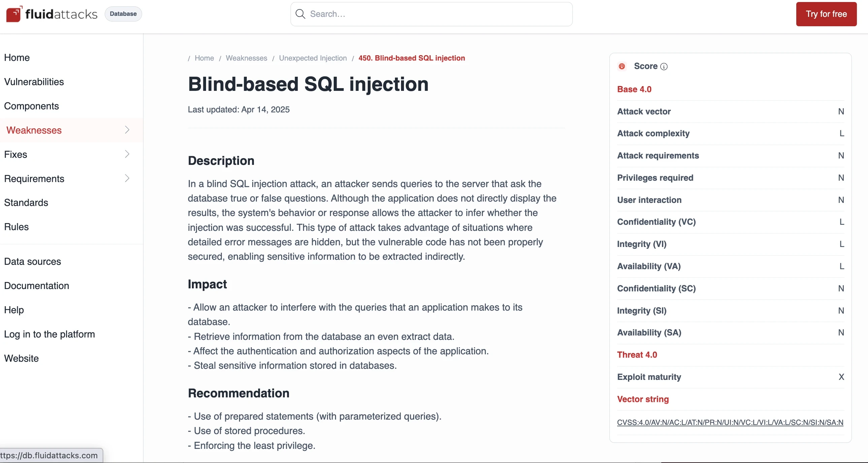This screenshot has width=868, height=463.
Task: Click the Privileges required row label
Action: click(655, 178)
